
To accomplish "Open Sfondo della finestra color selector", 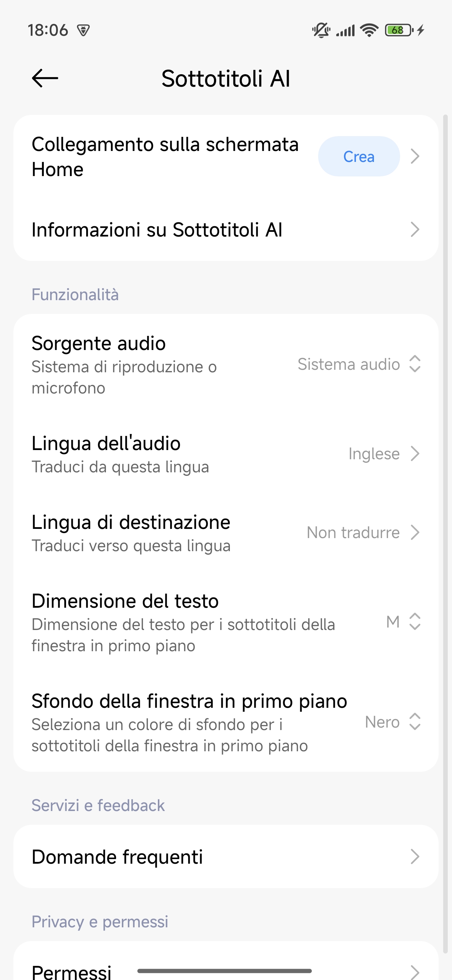I will point(189,722).
